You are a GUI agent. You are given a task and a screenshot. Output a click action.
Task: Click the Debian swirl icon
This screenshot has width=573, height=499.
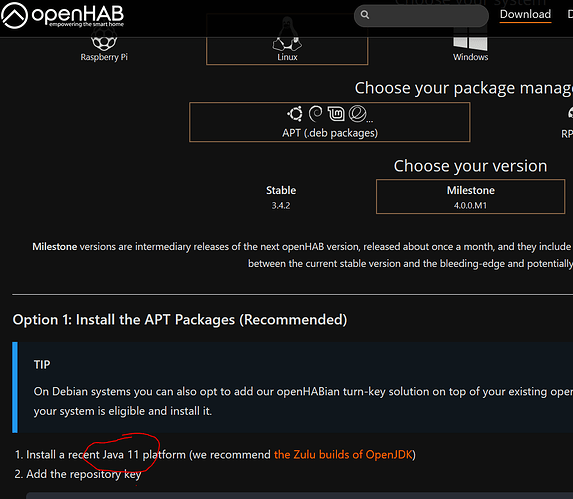coord(316,114)
